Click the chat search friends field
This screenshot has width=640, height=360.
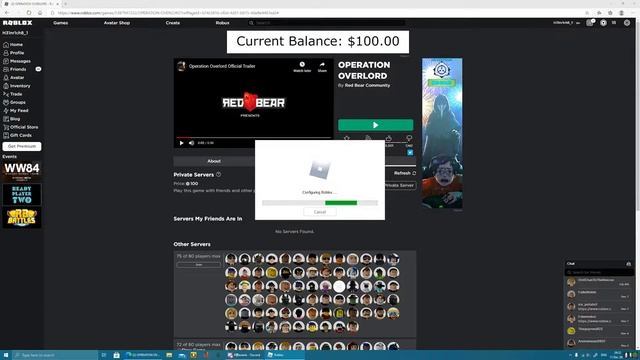point(599,272)
